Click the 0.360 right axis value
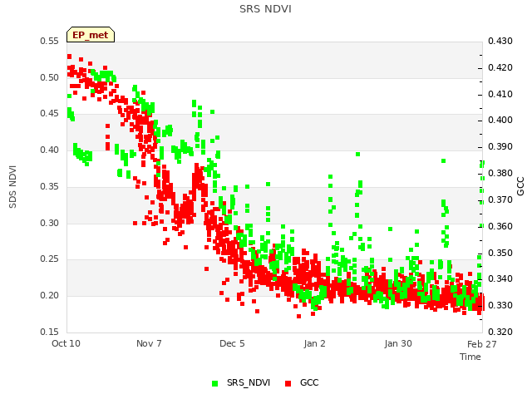Screen dimensions: 532x399 (500, 226)
